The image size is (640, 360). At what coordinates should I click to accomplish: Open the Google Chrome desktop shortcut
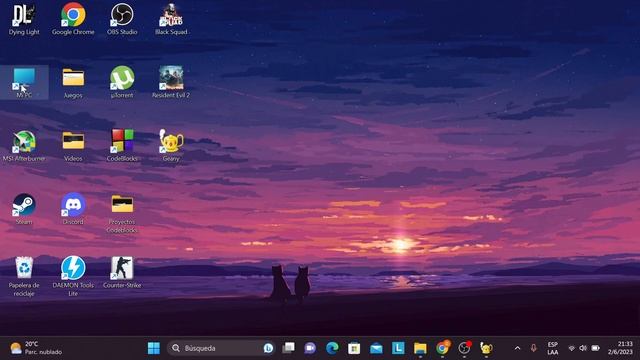point(73,20)
